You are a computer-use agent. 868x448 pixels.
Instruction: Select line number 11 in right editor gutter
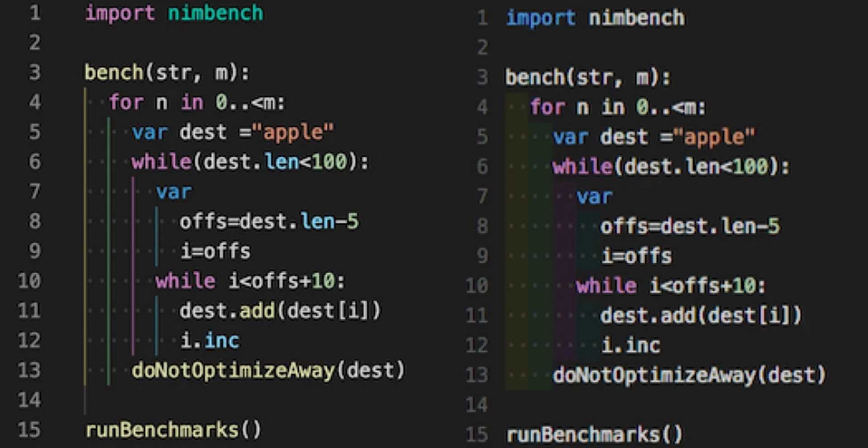click(x=477, y=316)
